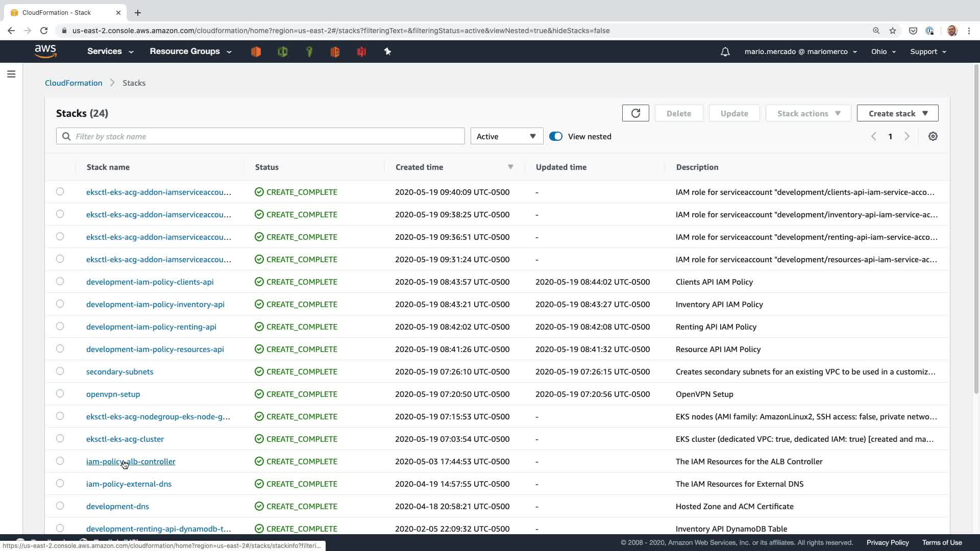The image size is (980, 551).
Task: Bookmark page with the star icon
Action: [892, 31]
